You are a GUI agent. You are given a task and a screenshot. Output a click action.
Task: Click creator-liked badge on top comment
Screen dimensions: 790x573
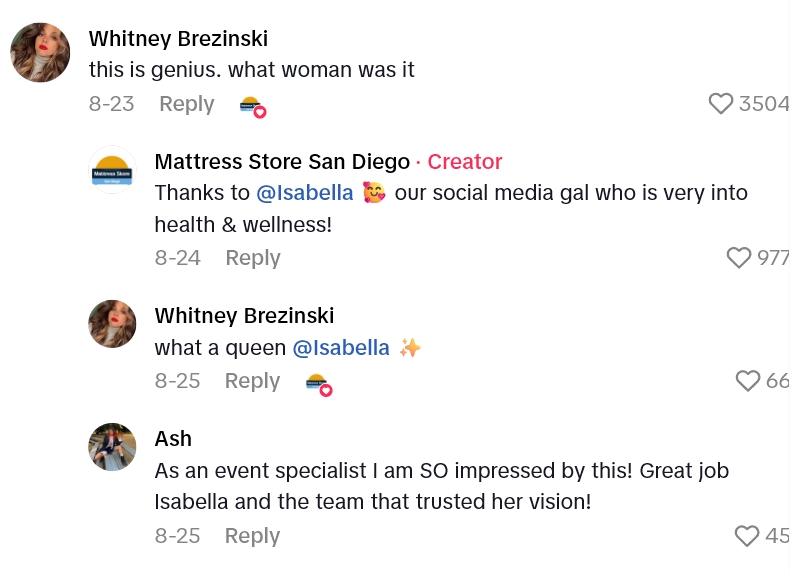252,106
